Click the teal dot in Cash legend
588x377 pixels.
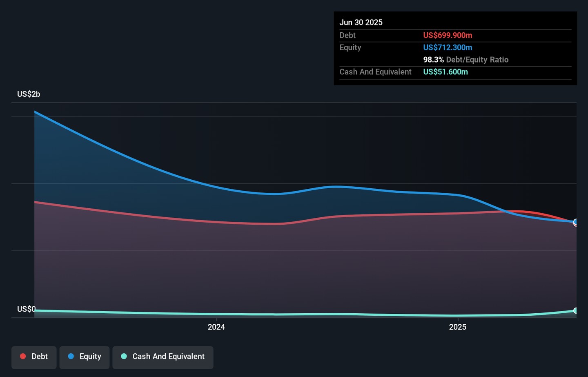click(x=124, y=357)
